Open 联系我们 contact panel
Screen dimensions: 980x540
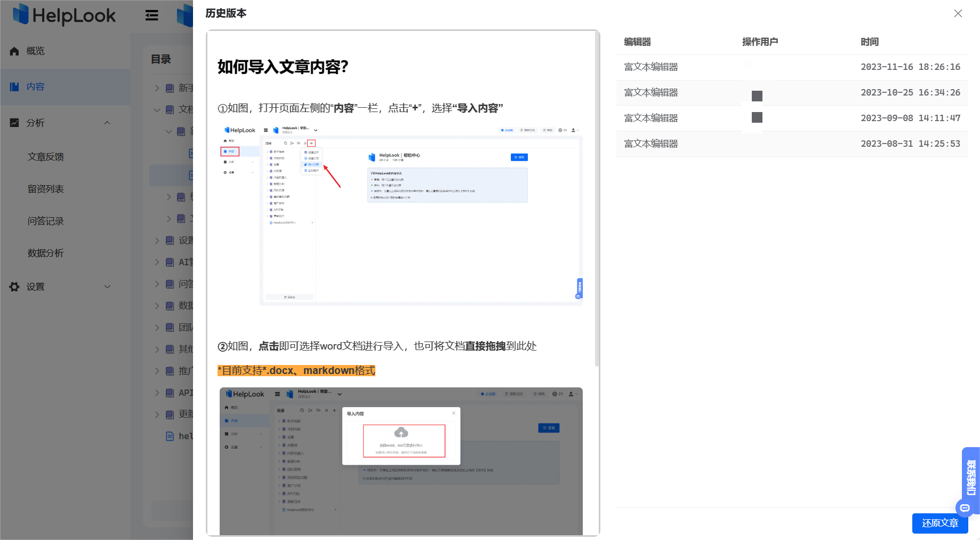tap(970, 479)
